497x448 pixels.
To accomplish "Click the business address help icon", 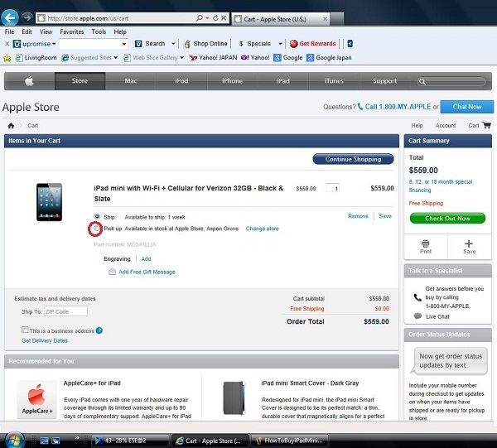I will click(x=99, y=330).
